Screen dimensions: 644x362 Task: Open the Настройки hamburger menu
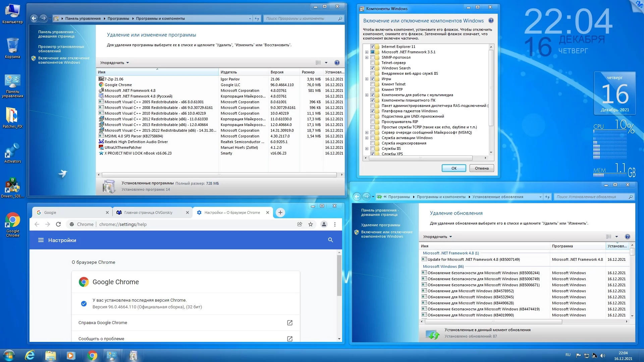(41, 240)
